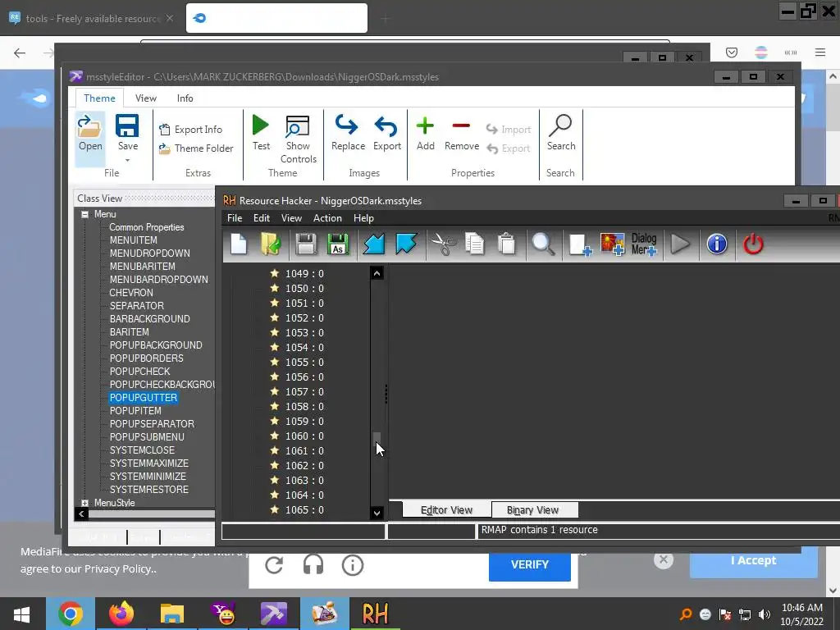This screenshot has width=840, height=630.
Task: Switch to Binary View tab
Action: tap(533, 510)
